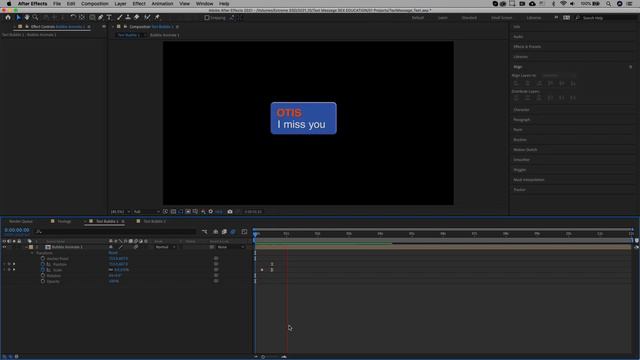This screenshot has width=640, height=360.
Task: Toggle frame blending for timeline
Action: (x=224, y=232)
